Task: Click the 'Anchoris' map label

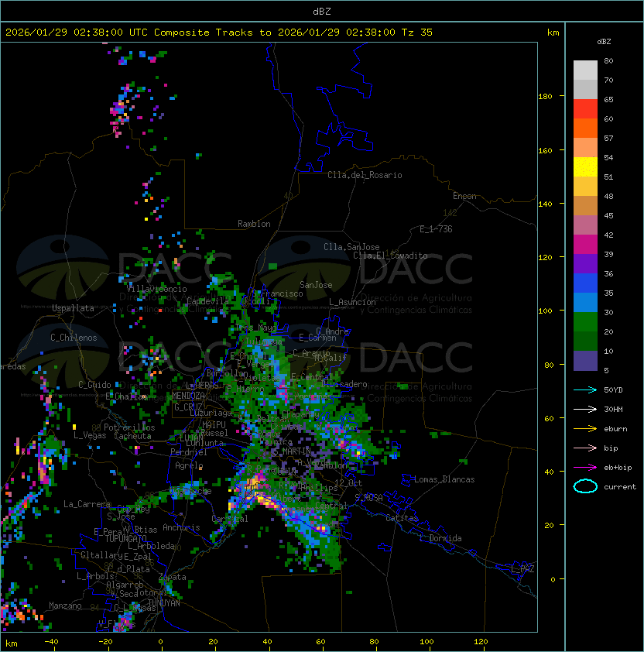Action: coord(181,527)
